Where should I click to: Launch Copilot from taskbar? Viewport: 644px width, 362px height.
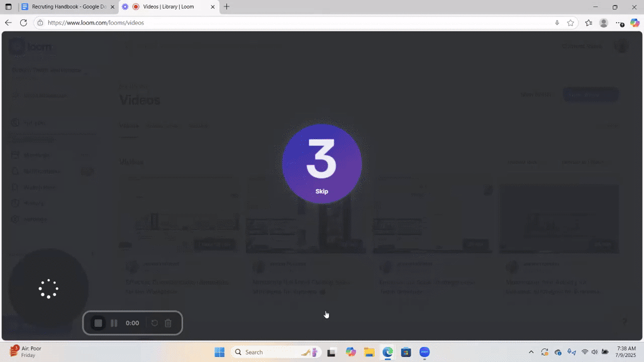pos(350,352)
